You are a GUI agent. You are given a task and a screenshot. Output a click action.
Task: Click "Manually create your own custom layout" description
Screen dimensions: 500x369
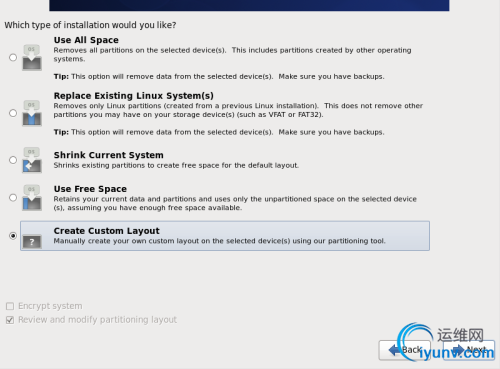click(220, 241)
